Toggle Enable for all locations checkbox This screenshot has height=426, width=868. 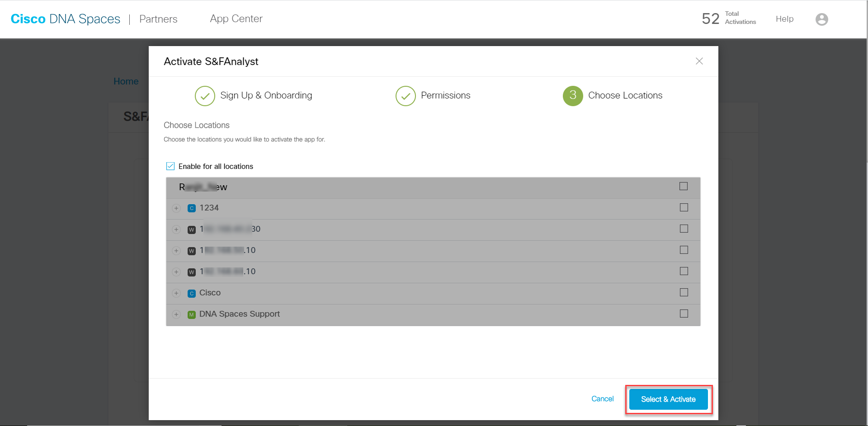point(170,166)
